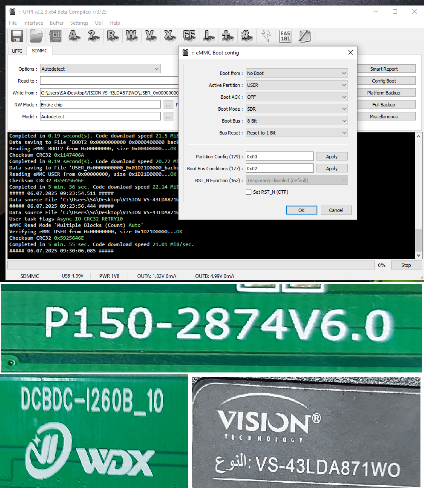Switch to the UFPI tab

[17, 51]
